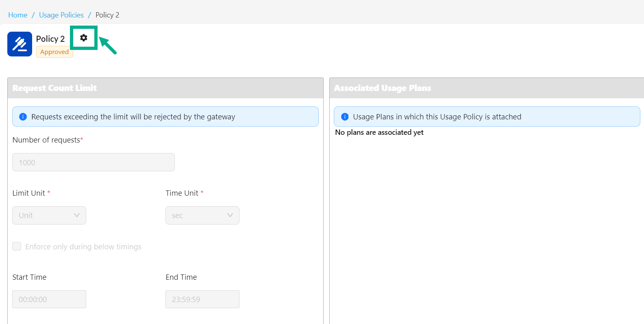Screen dimensions: 644x324
Task: Click the Approved status badge
Action: pyautogui.click(x=54, y=52)
